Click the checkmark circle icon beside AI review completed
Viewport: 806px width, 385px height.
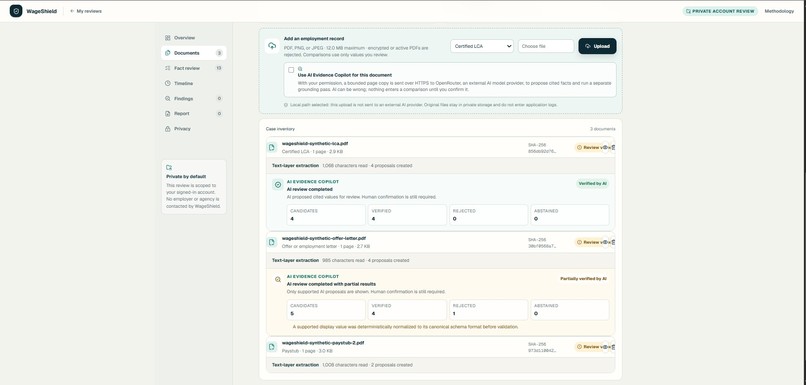coord(278,185)
